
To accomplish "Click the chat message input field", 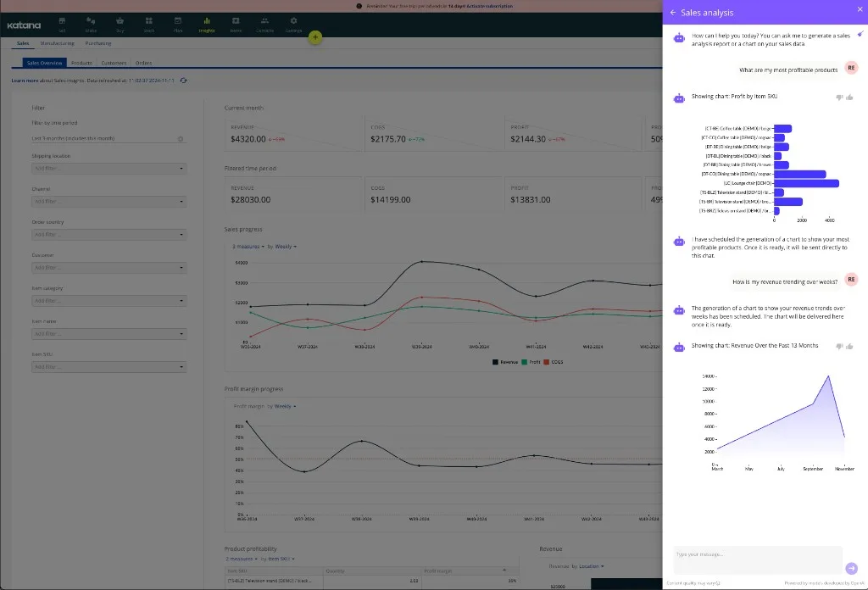I will pos(758,559).
